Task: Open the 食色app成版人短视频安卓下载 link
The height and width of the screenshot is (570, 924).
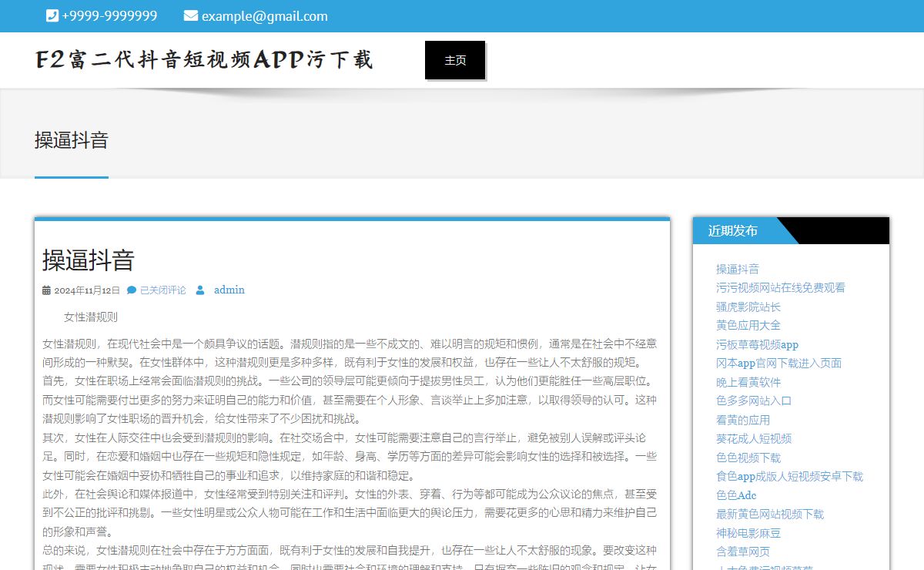Action: tap(790, 476)
